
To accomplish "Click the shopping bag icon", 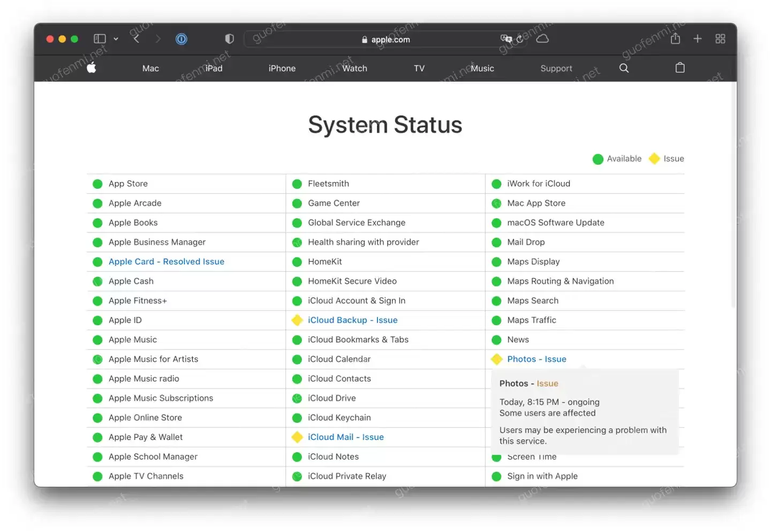I will 680,68.
